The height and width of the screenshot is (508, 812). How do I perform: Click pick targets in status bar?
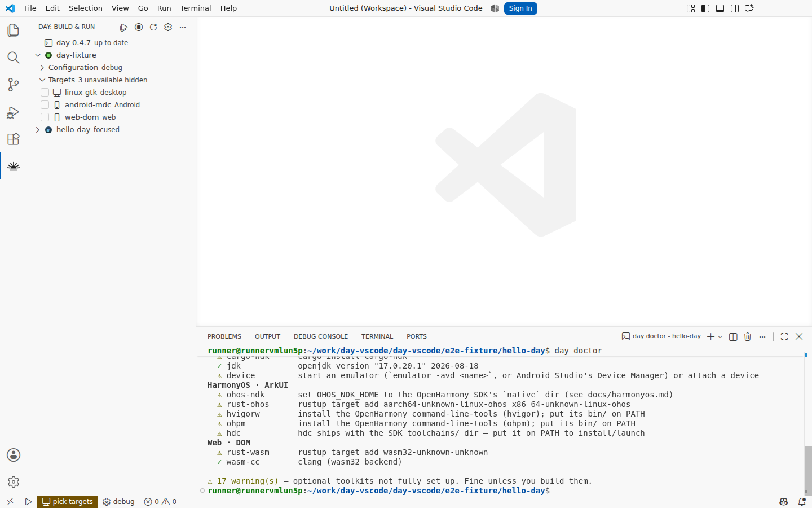pos(68,502)
